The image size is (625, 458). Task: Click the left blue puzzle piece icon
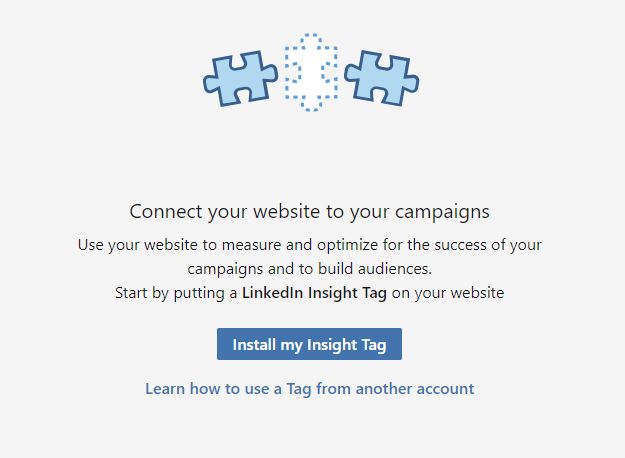tap(240, 79)
